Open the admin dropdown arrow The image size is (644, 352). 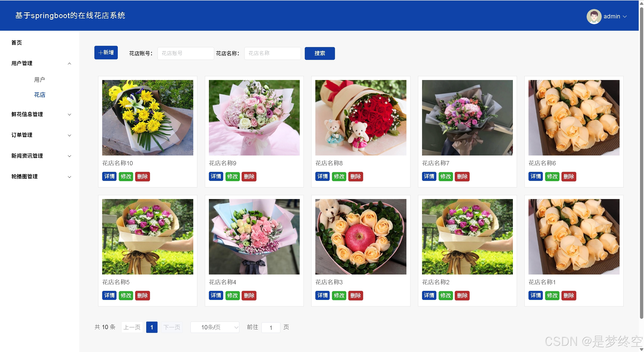tap(625, 17)
